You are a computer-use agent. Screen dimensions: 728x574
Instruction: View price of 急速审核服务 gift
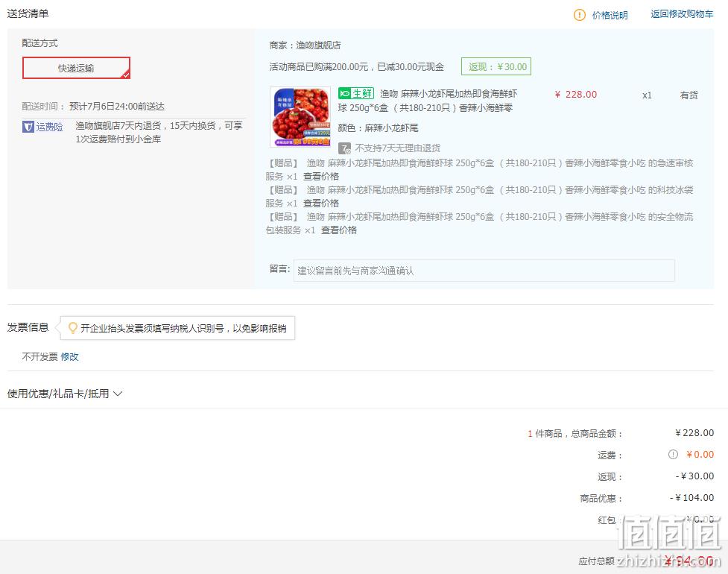point(321,177)
